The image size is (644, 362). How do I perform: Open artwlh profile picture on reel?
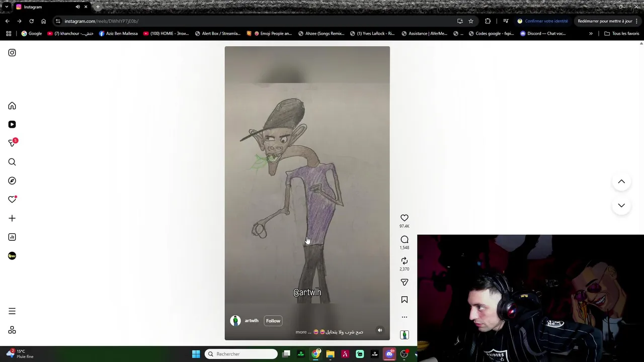[235, 321]
